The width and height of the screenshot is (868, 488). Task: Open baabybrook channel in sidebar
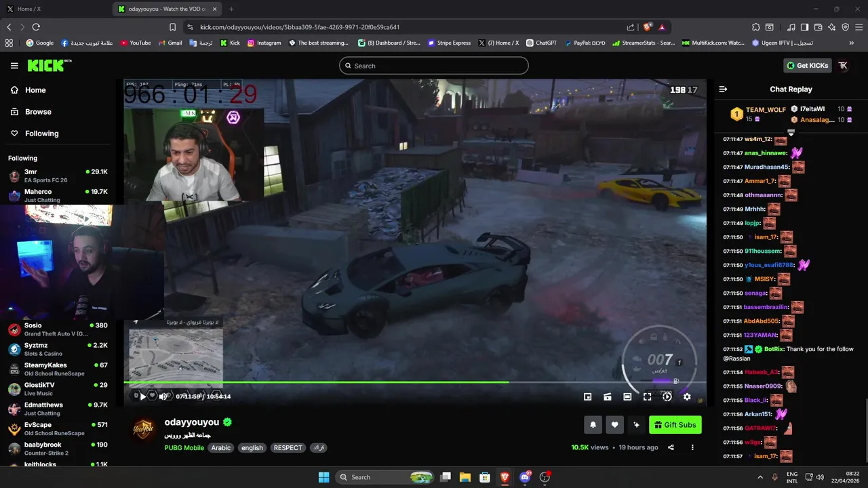coord(57,449)
